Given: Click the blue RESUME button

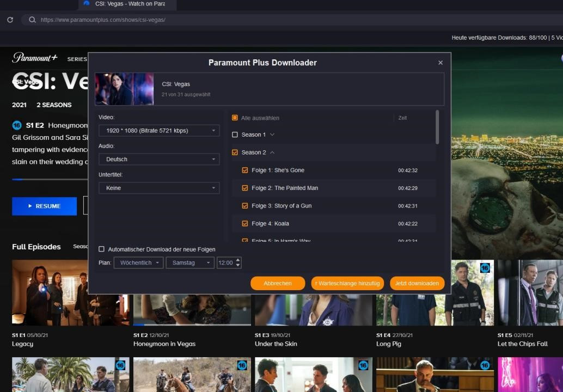Looking at the screenshot, I should click(x=44, y=206).
